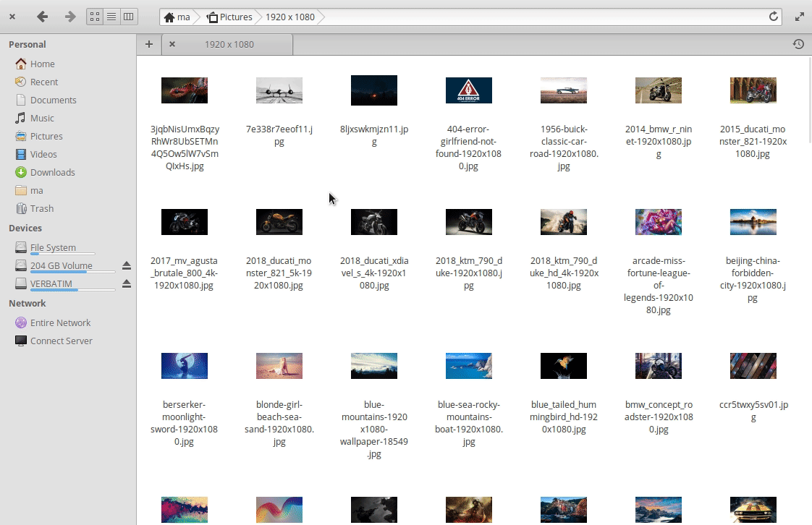Eject the VERBATIM drive

[127, 284]
